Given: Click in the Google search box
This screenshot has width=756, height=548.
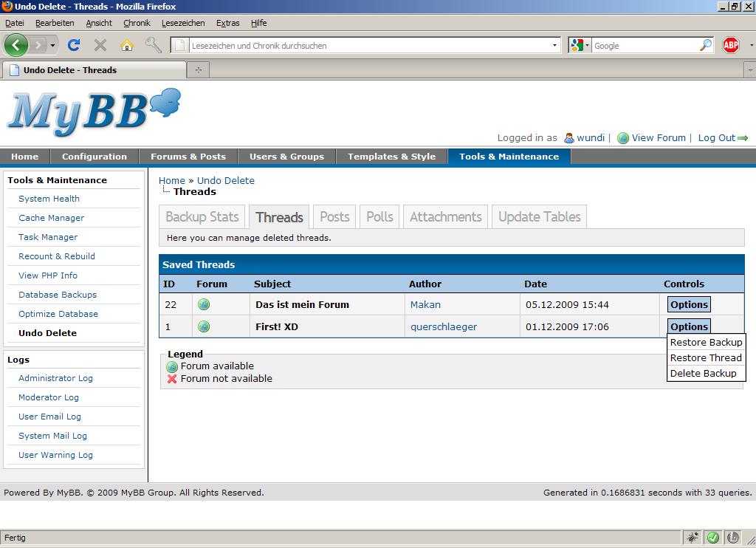Looking at the screenshot, I should (645, 45).
